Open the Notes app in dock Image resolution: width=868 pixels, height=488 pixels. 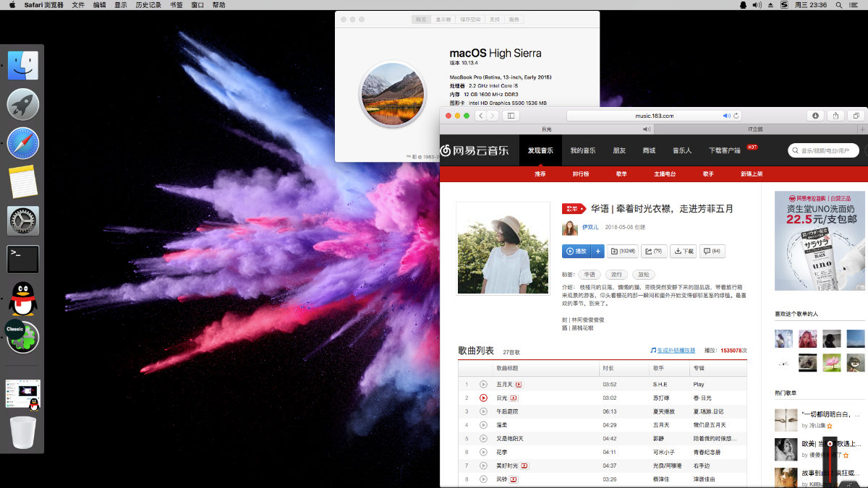click(x=23, y=182)
